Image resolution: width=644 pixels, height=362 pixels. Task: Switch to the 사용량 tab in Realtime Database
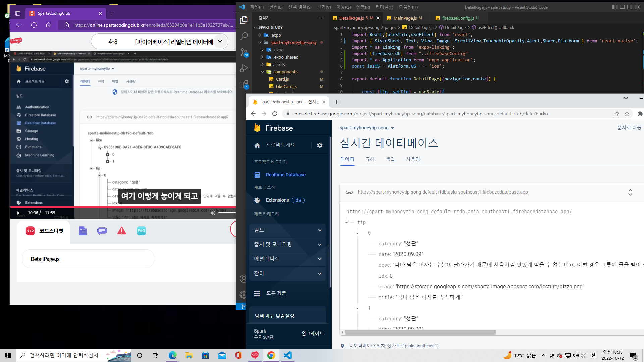click(413, 159)
